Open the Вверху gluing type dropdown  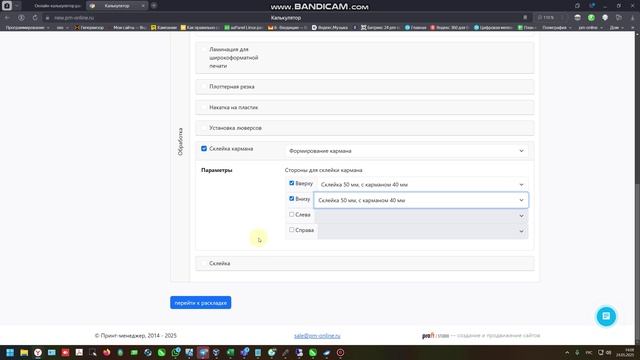(422, 184)
